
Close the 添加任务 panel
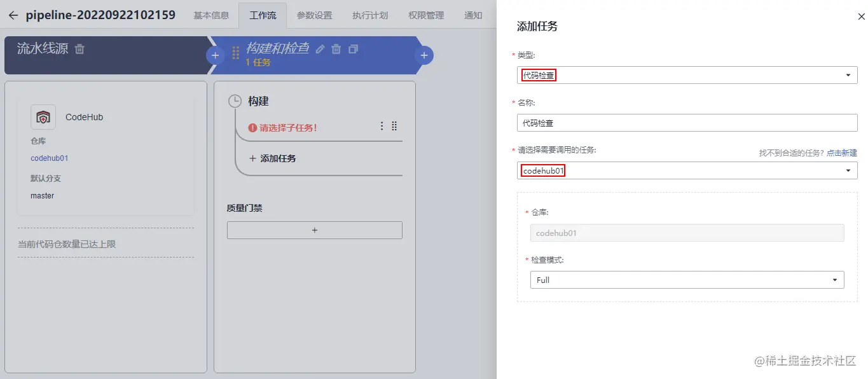(862, 18)
